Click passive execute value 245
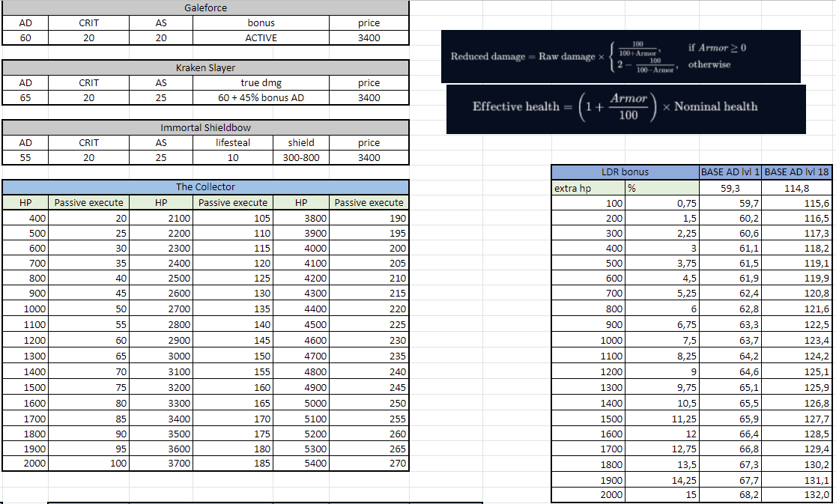The width and height of the screenshot is (836, 504). (369, 387)
